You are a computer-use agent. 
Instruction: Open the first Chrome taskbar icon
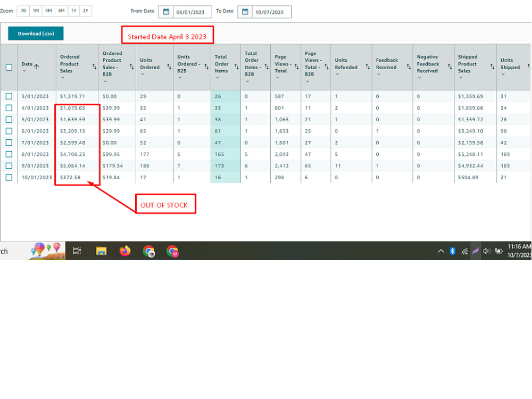coord(148,251)
